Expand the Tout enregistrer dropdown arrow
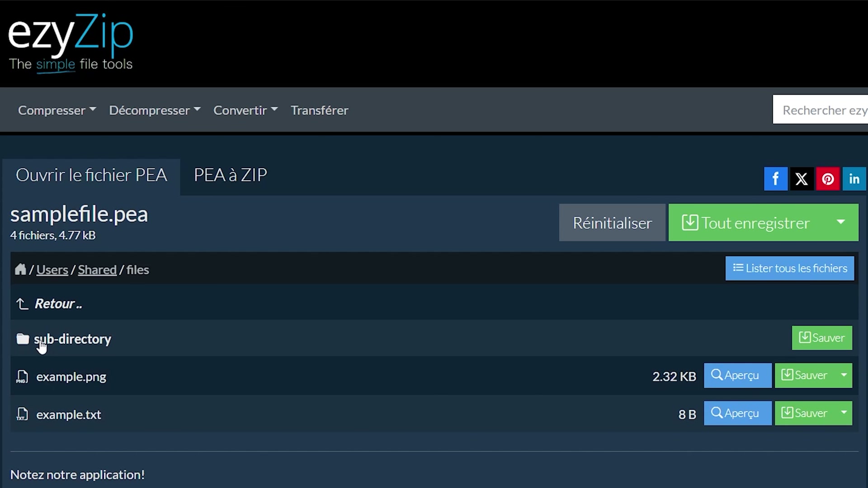This screenshot has height=488, width=868. click(840, 222)
